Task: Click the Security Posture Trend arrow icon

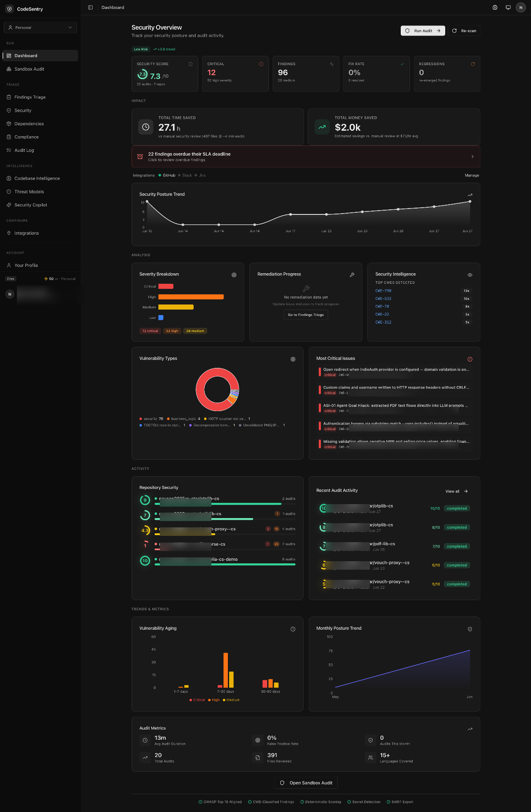Action: tap(470, 195)
